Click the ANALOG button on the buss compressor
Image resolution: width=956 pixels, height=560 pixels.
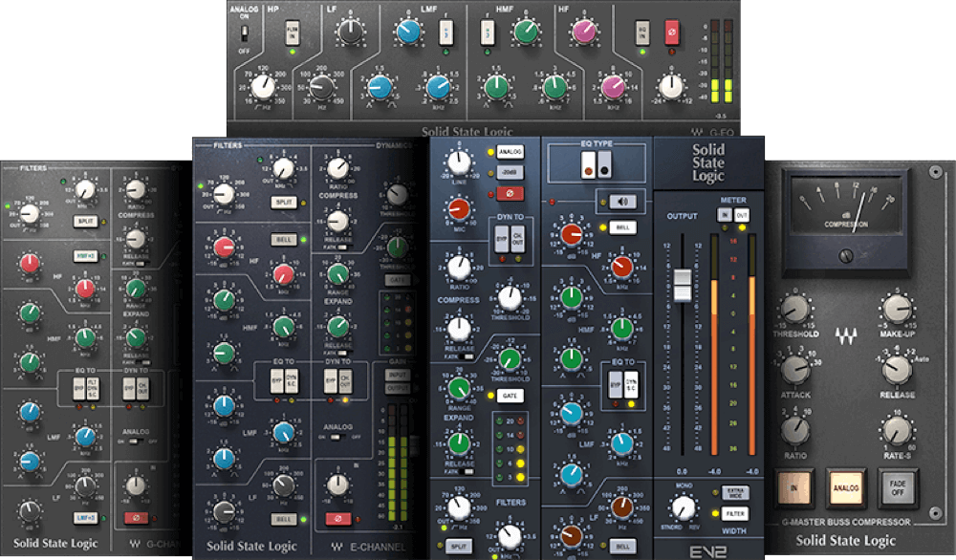coord(843,486)
